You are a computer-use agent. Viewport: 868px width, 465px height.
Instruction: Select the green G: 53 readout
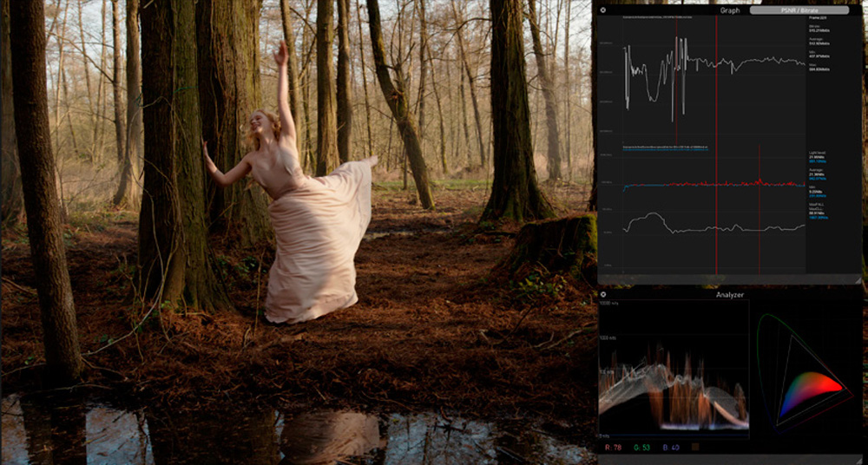click(x=642, y=447)
